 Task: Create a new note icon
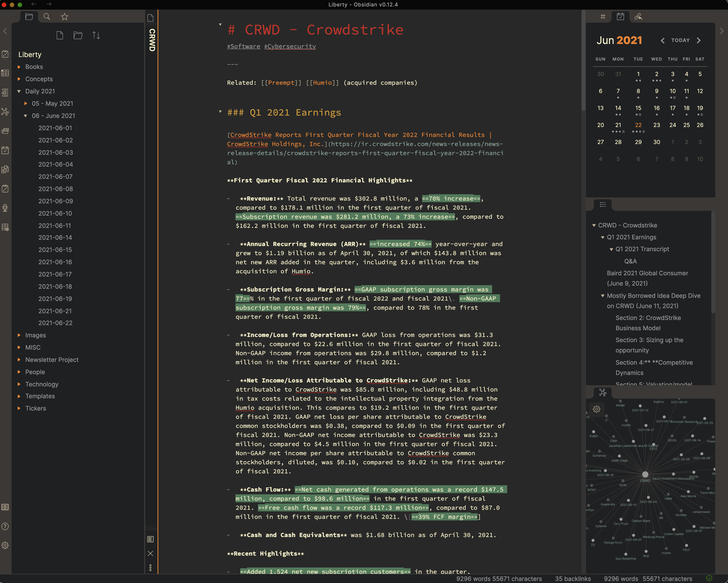coord(60,36)
